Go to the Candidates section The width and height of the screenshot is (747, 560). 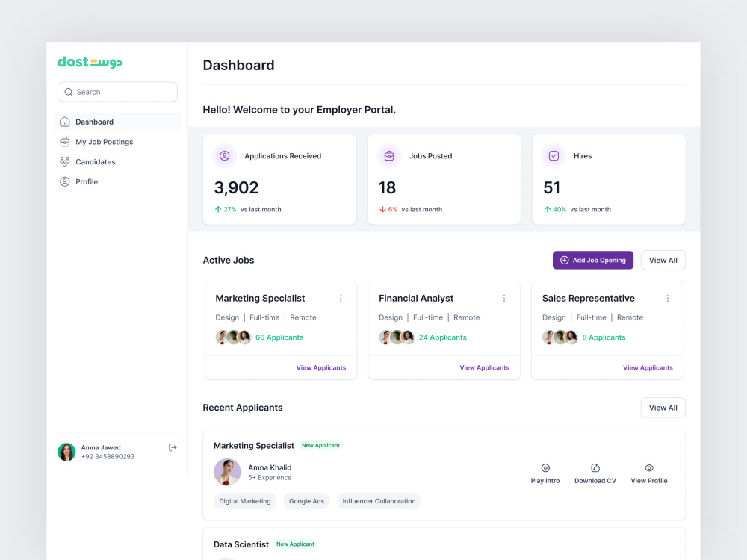[118, 162]
